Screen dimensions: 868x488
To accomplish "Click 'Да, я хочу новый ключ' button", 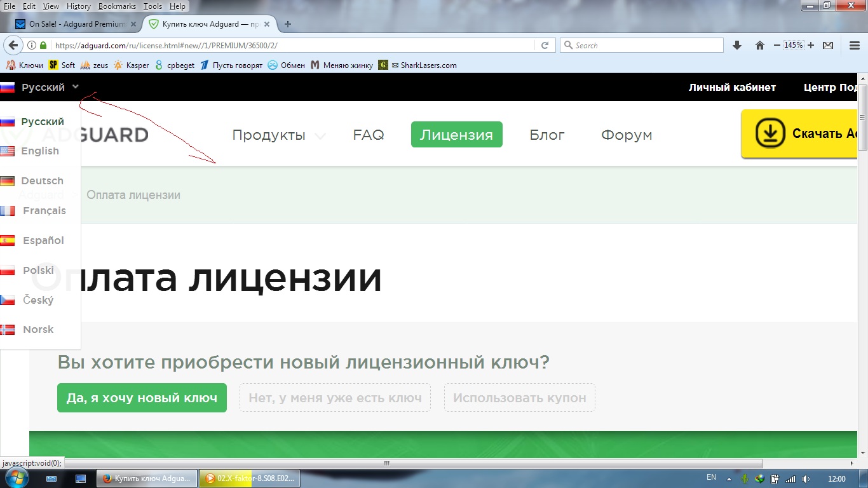I will point(142,398).
